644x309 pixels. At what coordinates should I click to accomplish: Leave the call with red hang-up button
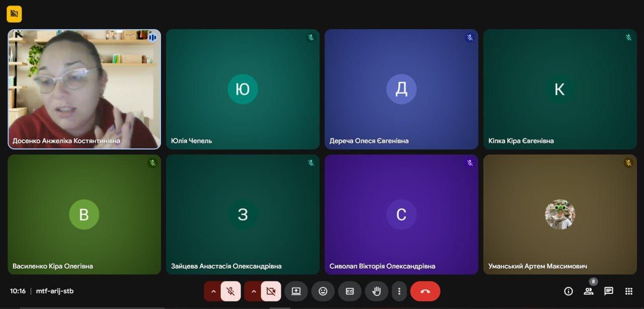click(x=425, y=291)
